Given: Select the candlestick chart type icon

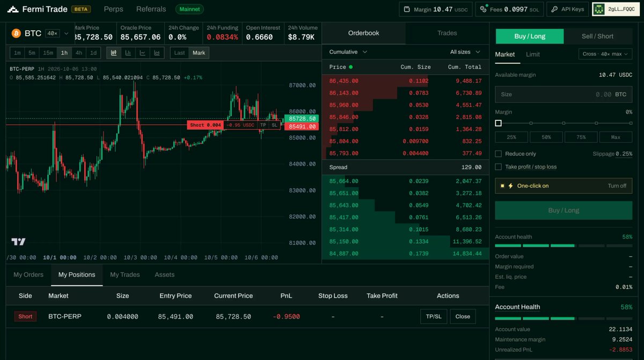Looking at the screenshot, I should click(114, 53).
